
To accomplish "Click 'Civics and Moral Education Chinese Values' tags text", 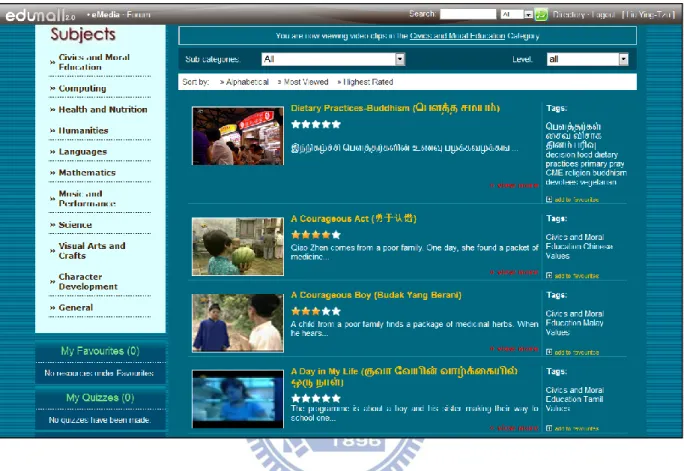I will point(579,246).
